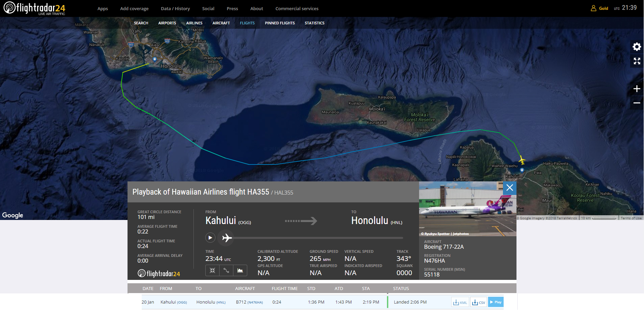Click Kahului (OGG) origin heading
Viewport: 644px width, 310px height.
point(228,221)
